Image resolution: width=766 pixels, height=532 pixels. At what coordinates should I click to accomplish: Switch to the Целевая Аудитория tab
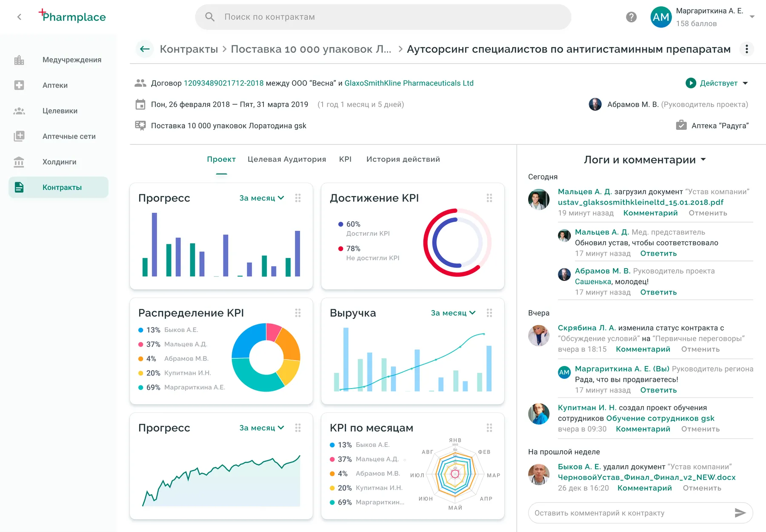(x=287, y=159)
